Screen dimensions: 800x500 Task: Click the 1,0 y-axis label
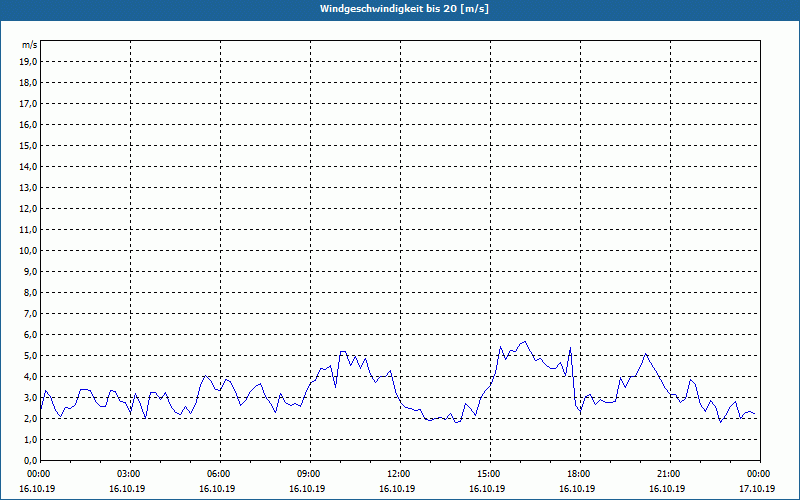31,440
